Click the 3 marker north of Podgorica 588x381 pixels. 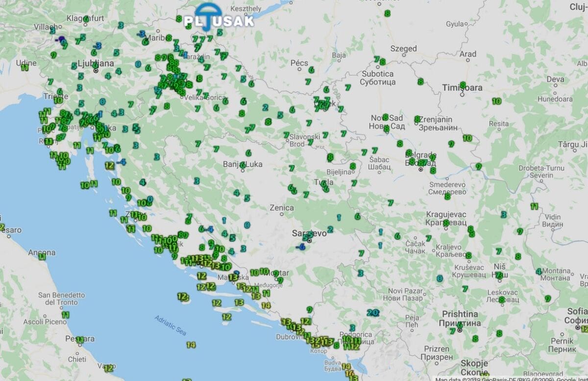click(x=352, y=328)
